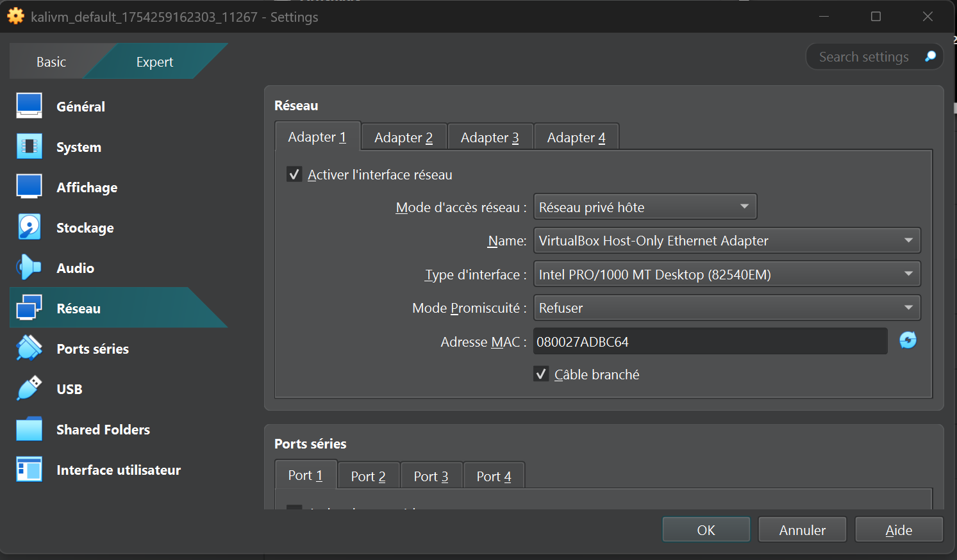Switch to the Basic mode tab
Viewport: 957px width, 560px height.
[51, 62]
